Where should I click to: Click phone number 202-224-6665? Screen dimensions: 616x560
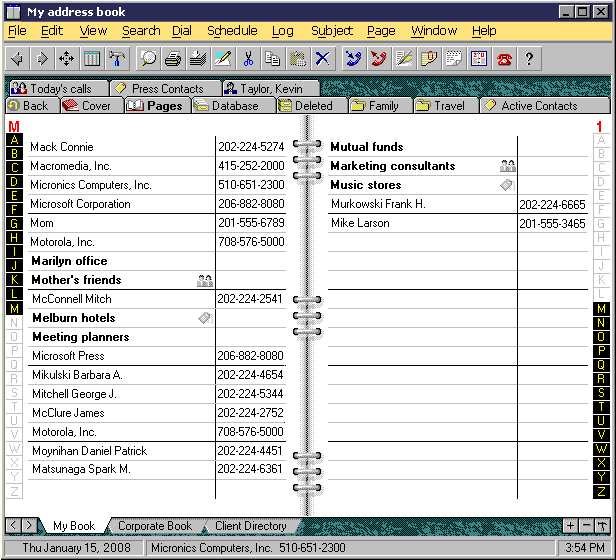point(552,204)
